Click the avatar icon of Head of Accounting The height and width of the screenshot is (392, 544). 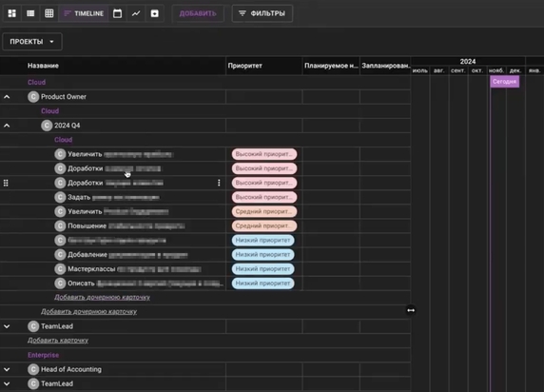point(33,369)
